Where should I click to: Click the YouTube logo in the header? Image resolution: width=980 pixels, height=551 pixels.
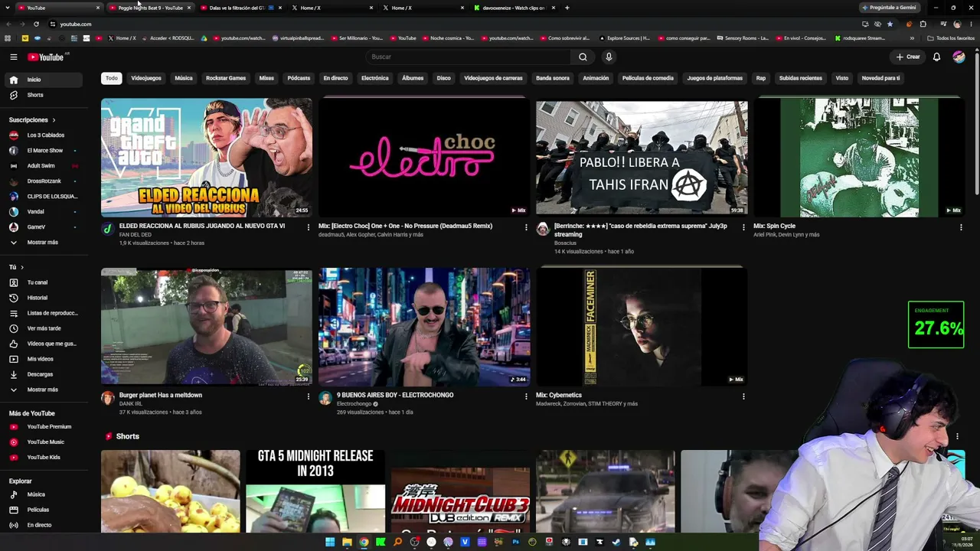click(x=47, y=57)
